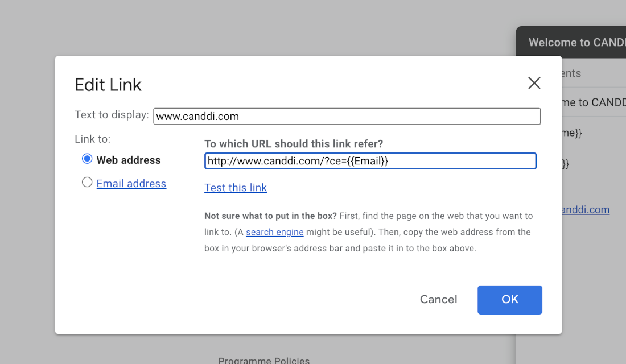Click the Link to label
This screenshot has width=626, height=364.
pos(93,139)
